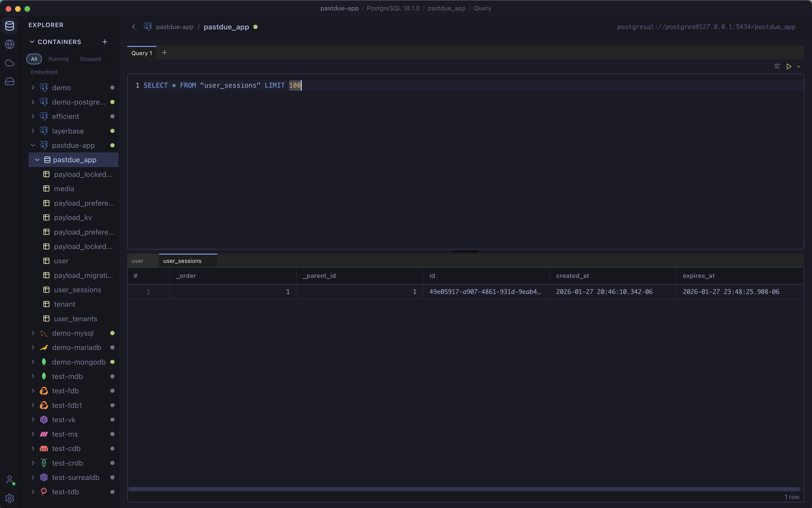812x508 pixels.
Task: Sort by the created_at column header
Action: pyautogui.click(x=613, y=276)
